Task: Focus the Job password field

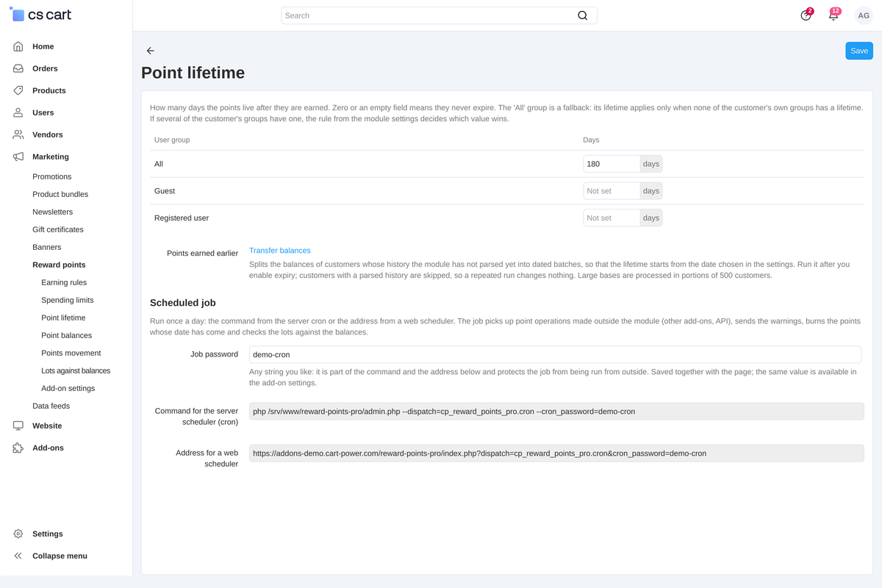Action: point(555,354)
